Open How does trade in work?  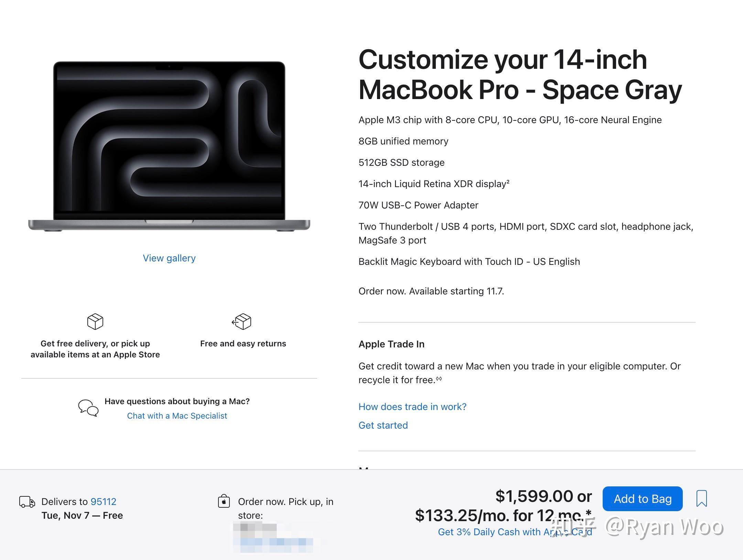click(x=412, y=407)
